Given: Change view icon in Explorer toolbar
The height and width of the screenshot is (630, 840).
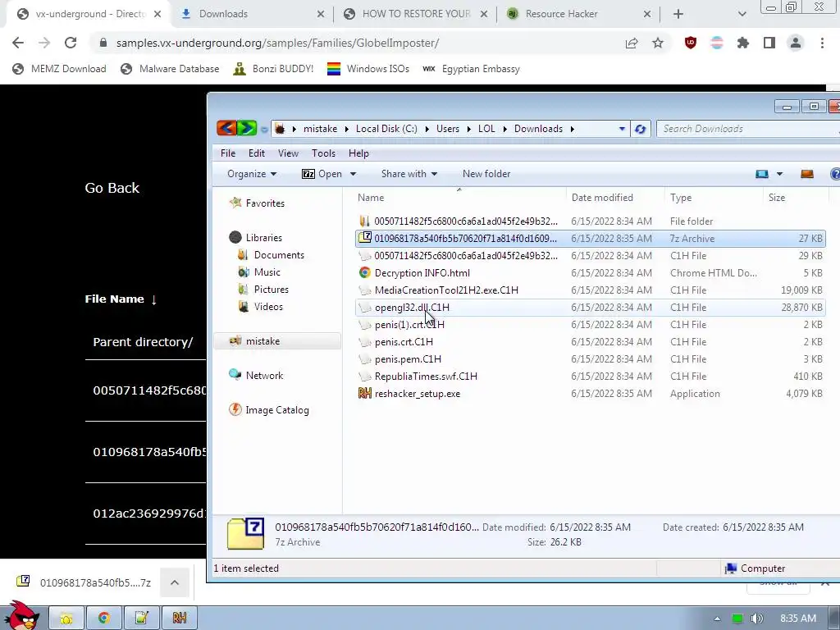Looking at the screenshot, I should click(762, 174).
